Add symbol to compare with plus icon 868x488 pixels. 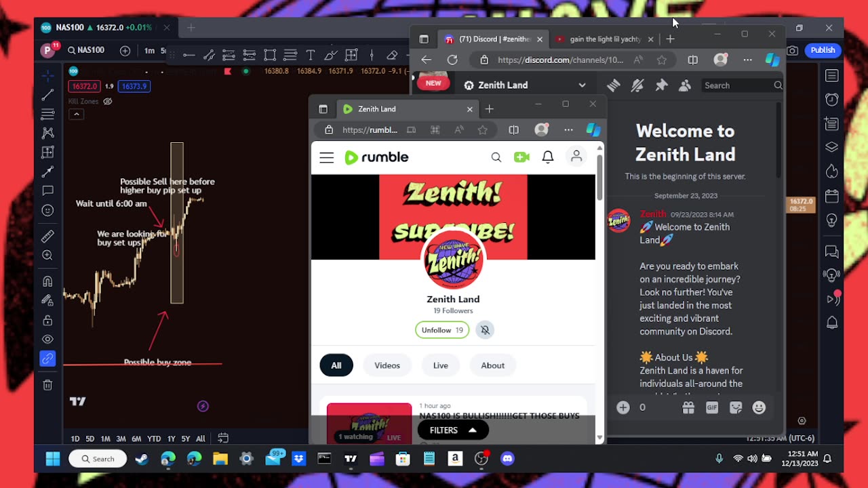click(x=125, y=50)
